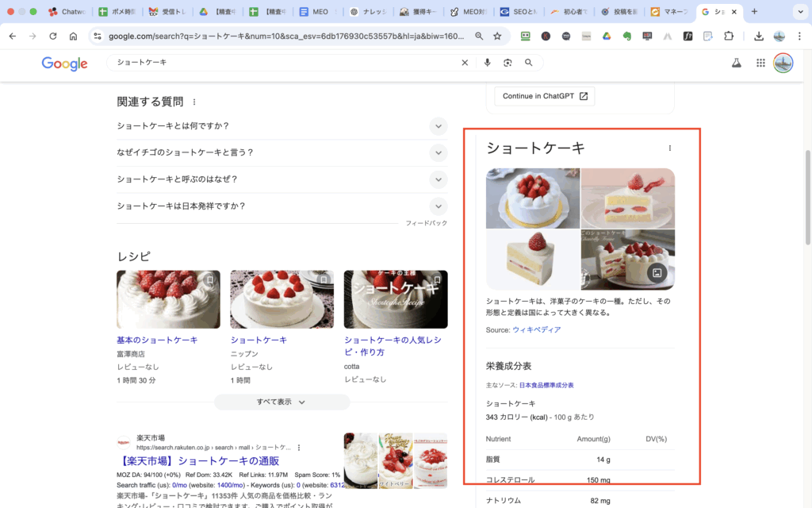Viewport: 812px width, 508px height.
Task: Clear the Google search query with X
Action: click(x=465, y=63)
